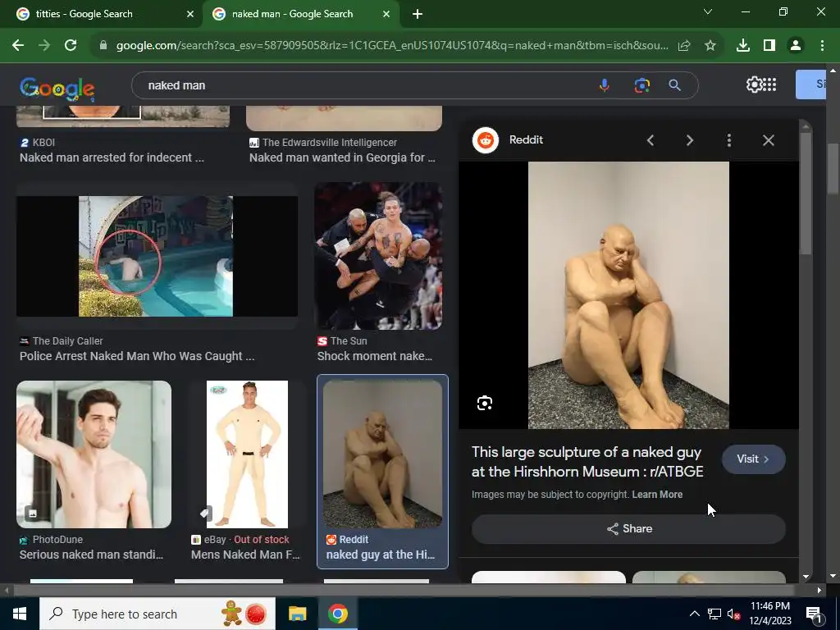Viewport: 840px width, 630px height.
Task: Switch to the first Google Search tab
Action: pyautogui.click(x=101, y=14)
